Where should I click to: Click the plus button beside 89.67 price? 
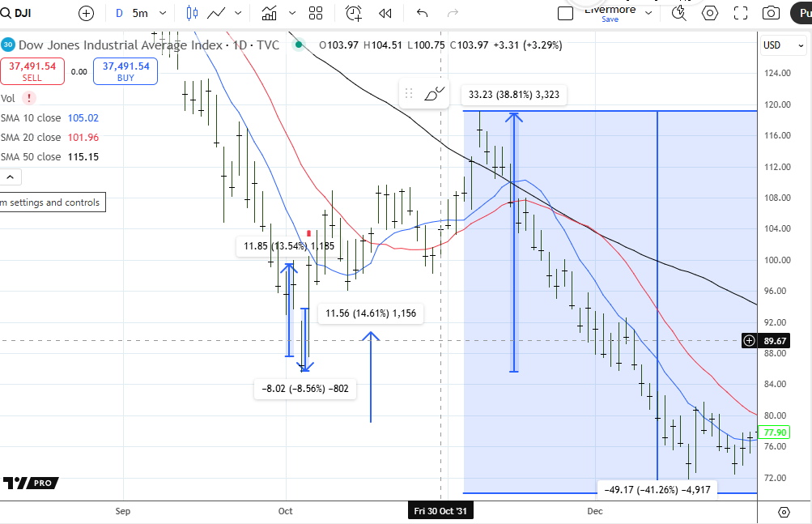(749, 340)
